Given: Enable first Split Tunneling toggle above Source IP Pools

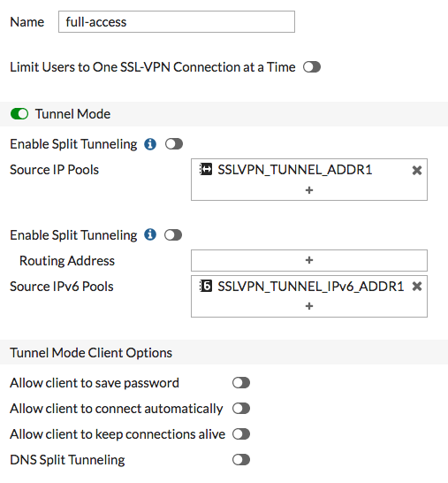Looking at the screenshot, I should (174, 144).
